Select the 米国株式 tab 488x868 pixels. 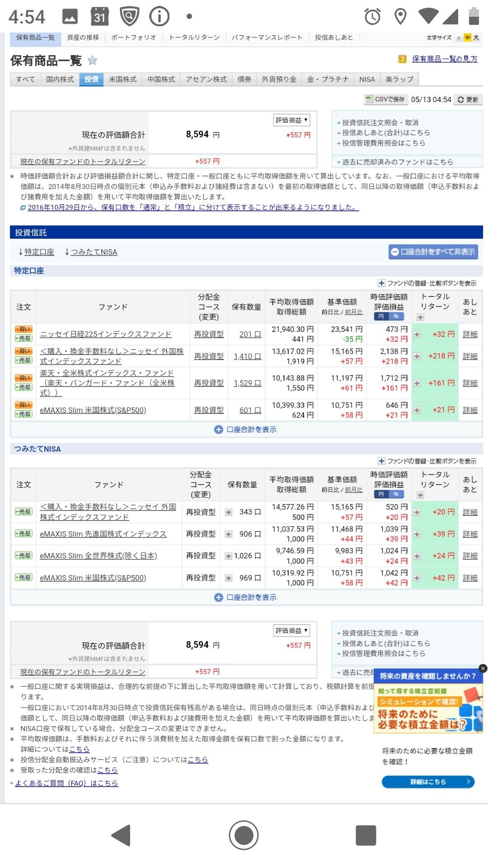122,79
